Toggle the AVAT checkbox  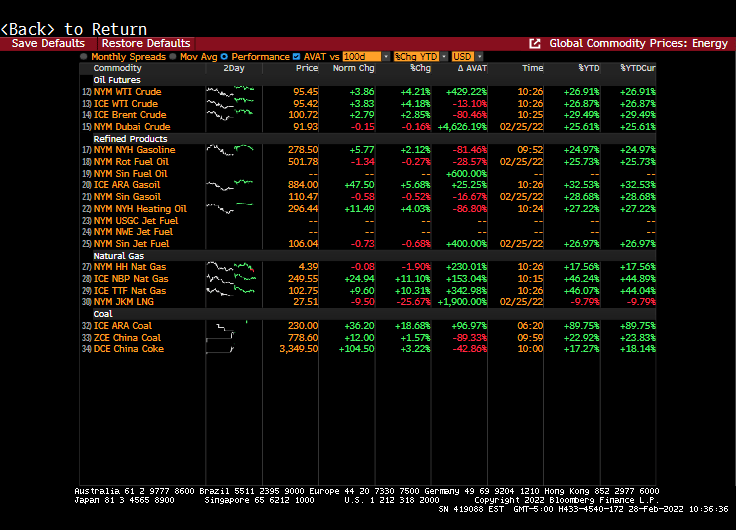click(297, 57)
